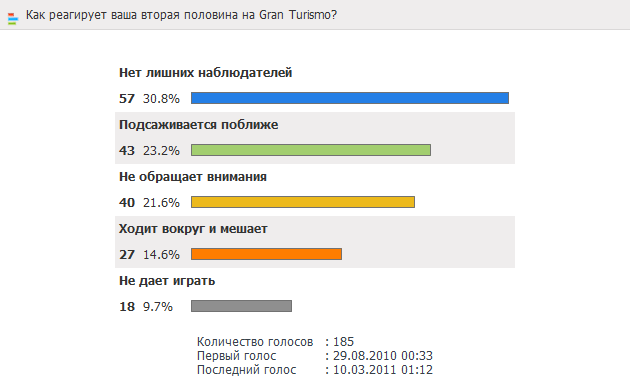Click the orange 14.6% result bar

[x=266, y=254]
